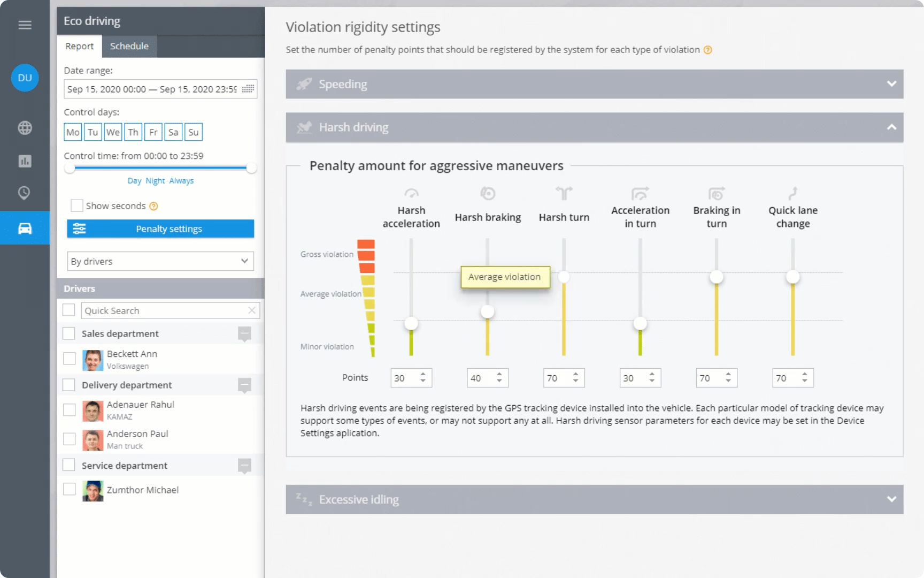
Task: Click the Braking in turn icon
Action: (717, 193)
